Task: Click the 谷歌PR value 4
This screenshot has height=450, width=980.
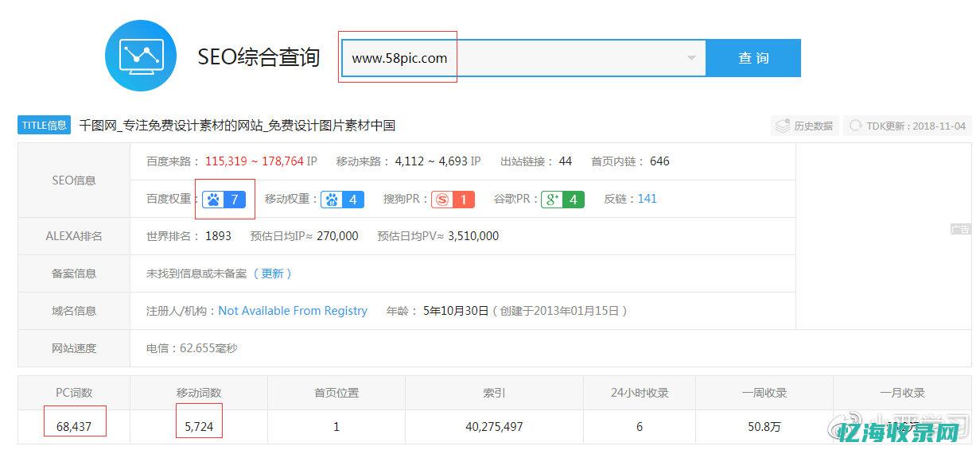Action: 574,200
